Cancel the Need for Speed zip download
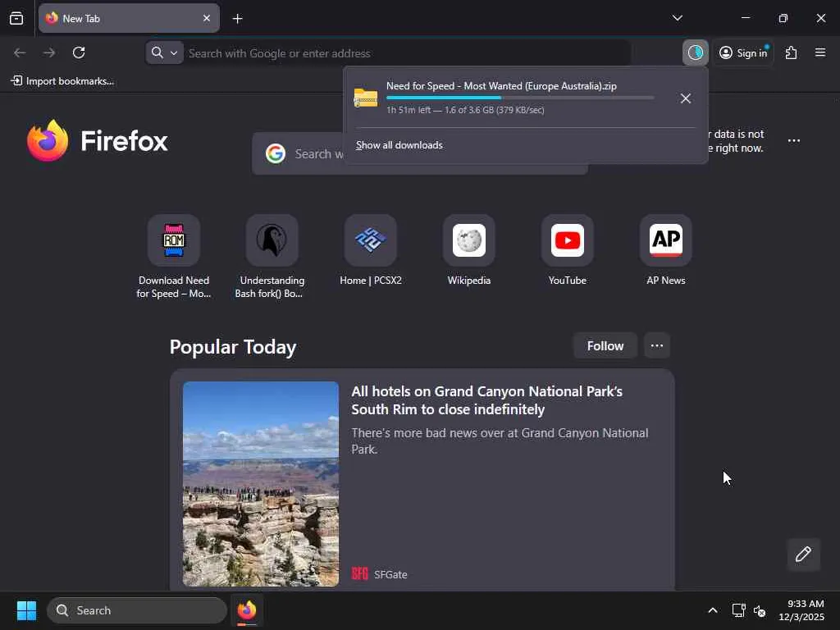The image size is (840, 630). 685,98
